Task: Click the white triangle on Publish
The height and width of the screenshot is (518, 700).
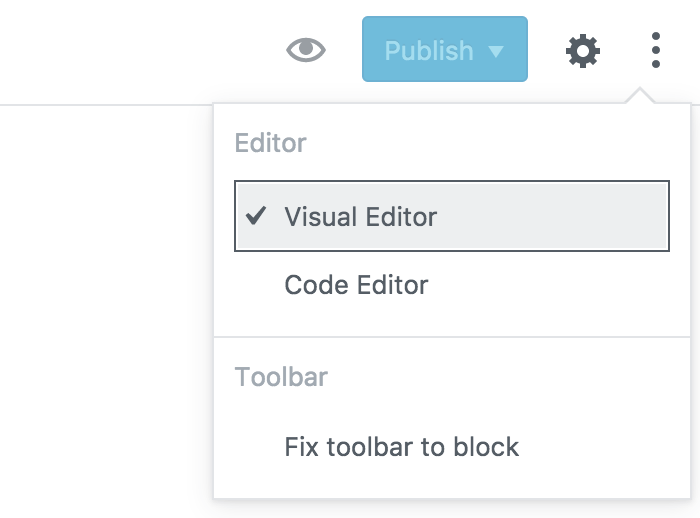Action: click(496, 51)
